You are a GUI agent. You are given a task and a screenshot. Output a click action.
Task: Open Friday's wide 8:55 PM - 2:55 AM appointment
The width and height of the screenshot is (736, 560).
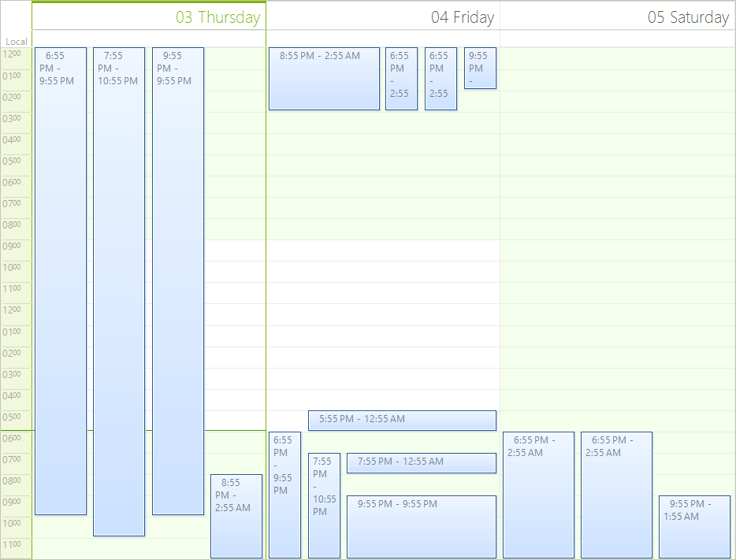tap(324, 78)
